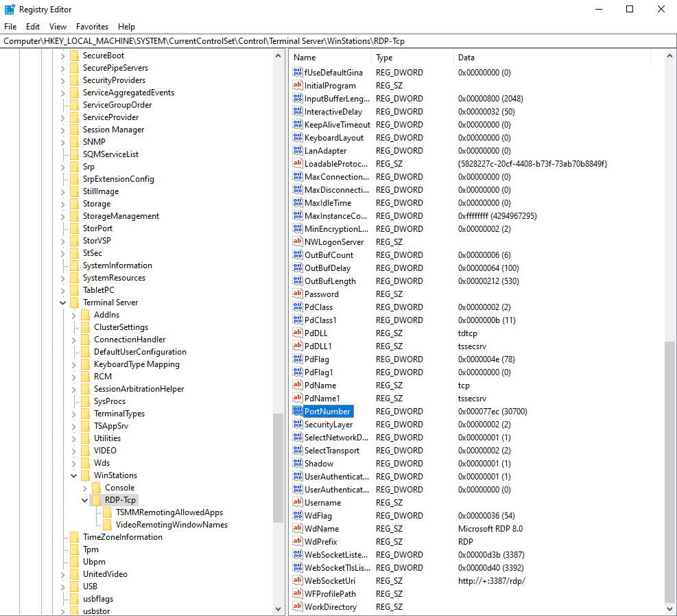Viewport: 677px width, 616px height.
Task: Open the File menu
Action: (10, 27)
